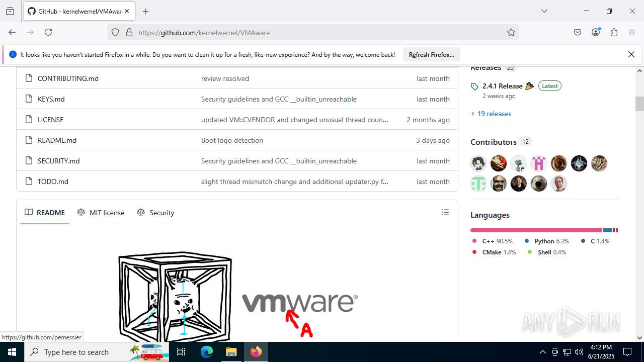Click the C++ 90.5% language entry
The width and height of the screenshot is (644, 362).
[x=493, y=241]
